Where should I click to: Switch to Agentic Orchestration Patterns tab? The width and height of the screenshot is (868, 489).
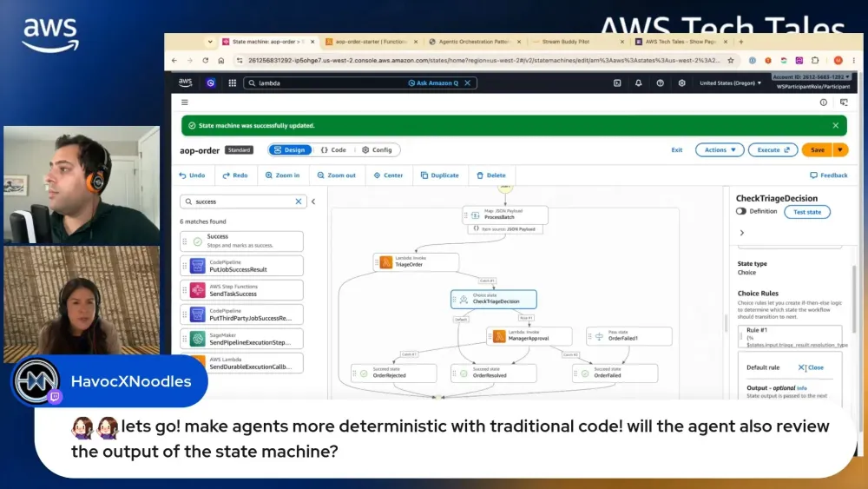(475, 42)
